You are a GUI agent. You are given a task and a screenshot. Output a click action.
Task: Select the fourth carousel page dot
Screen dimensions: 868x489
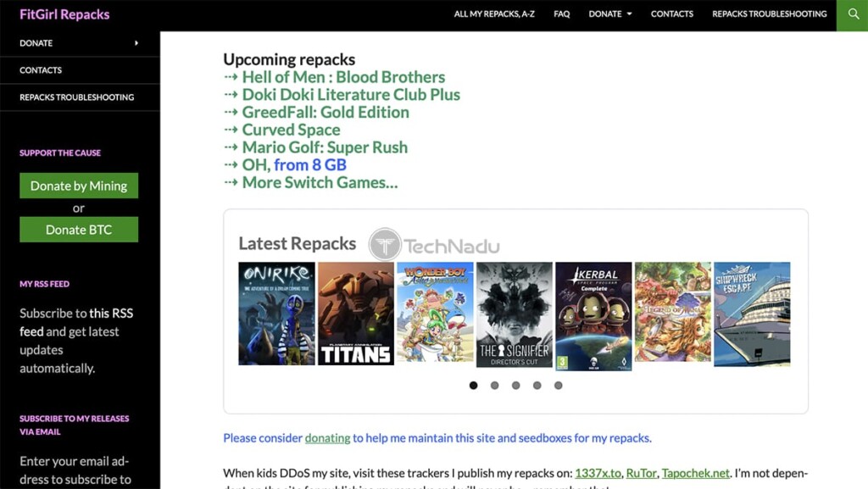tap(537, 386)
